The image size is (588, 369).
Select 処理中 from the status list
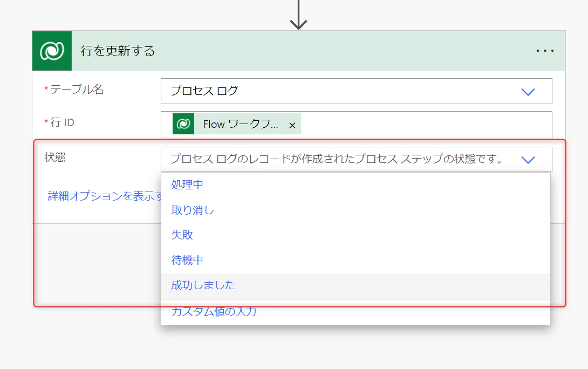(355, 184)
